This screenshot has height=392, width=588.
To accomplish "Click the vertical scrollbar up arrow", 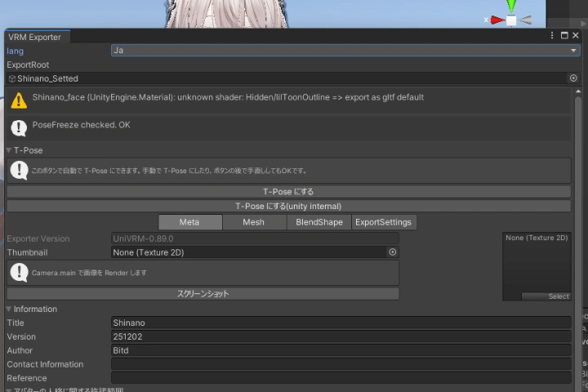I will click(x=578, y=91).
